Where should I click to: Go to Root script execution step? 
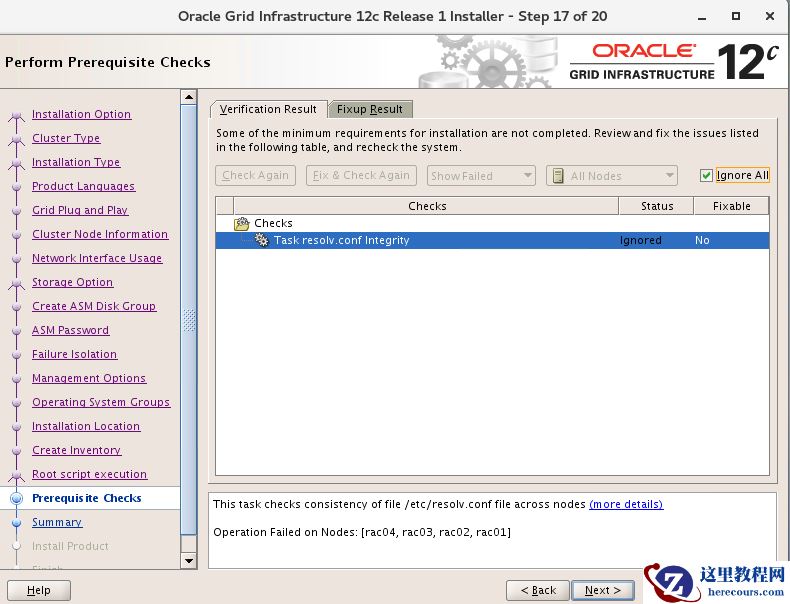click(90, 474)
